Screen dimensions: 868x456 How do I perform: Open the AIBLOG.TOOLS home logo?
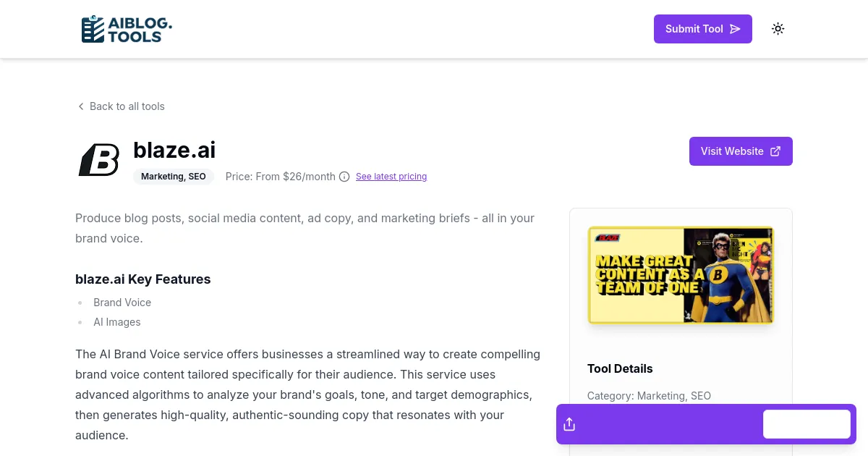pos(127,29)
